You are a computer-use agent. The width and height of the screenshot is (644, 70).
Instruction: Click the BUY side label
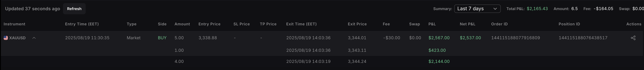[x=162, y=38]
